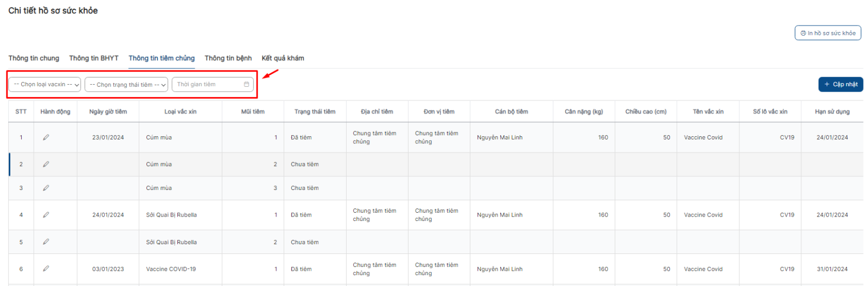The image size is (868, 286).
Task: Select the Thông tin tiêm chủng tab
Action: [x=162, y=58]
